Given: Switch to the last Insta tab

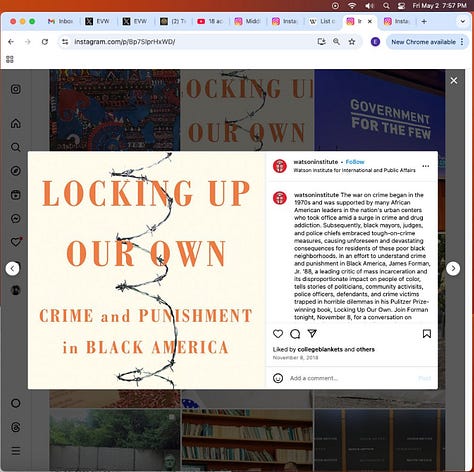Looking at the screenshot, I should point(397,21).
